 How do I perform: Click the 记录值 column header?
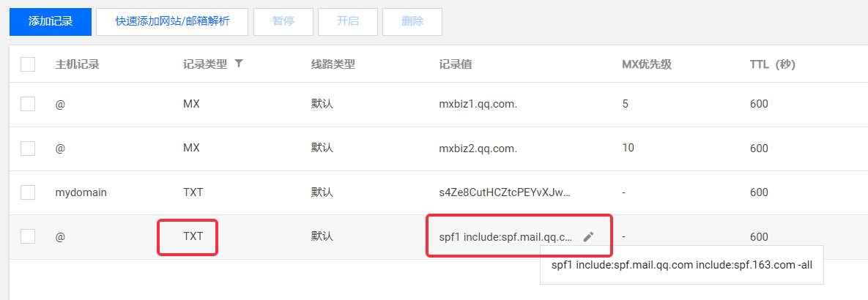(x=455, y=64)
